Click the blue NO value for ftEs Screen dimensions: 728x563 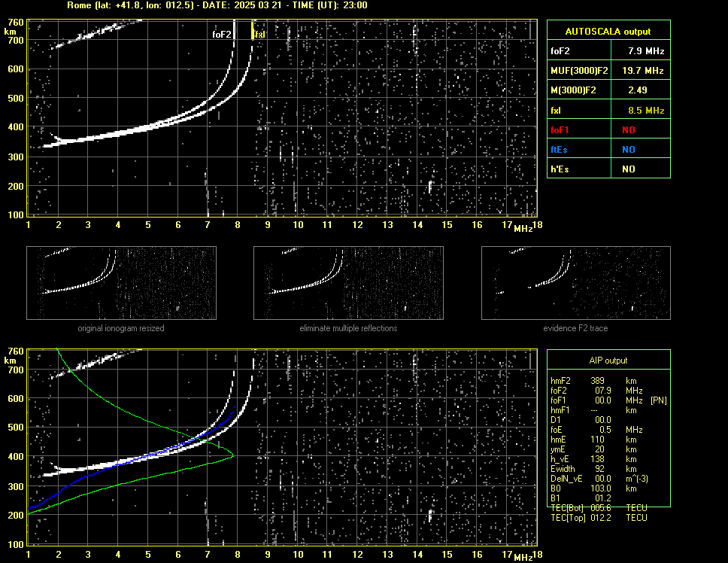(629, 150)
